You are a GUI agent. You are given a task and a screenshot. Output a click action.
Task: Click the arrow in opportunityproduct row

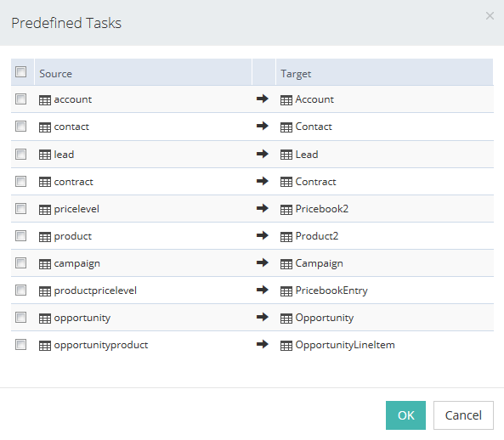(x=263, y=344)
